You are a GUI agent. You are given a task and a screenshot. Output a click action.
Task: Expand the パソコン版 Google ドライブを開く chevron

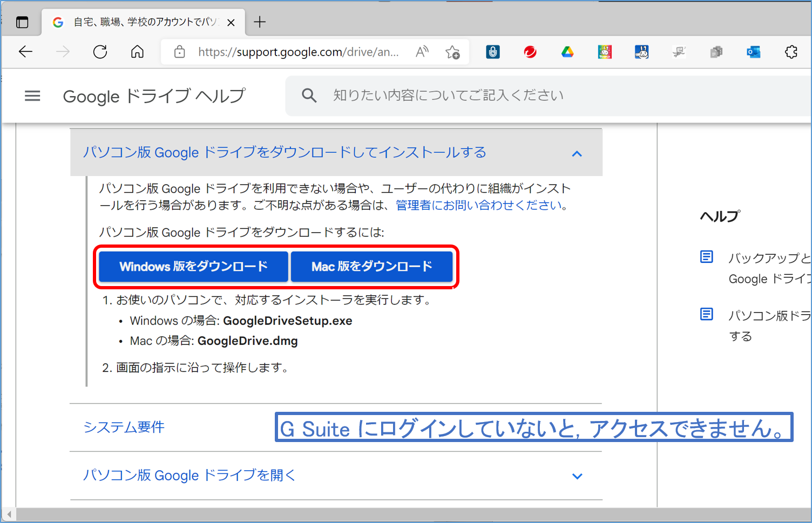click(577, 476)
